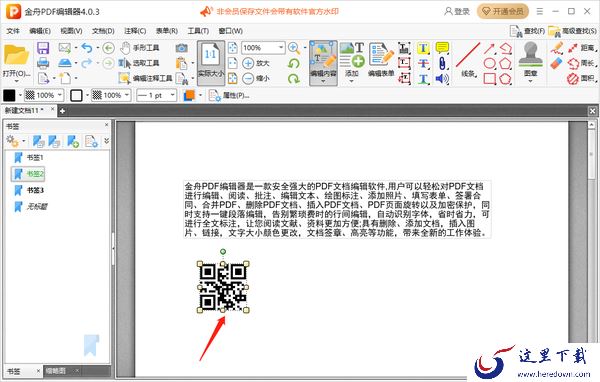Click the 查找(F) find button
Viewport: 600px width, 382px height.
click(527, 31)
